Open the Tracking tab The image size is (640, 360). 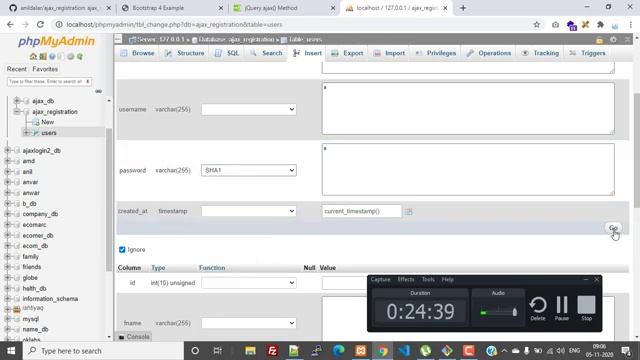[x=540, y=53]
